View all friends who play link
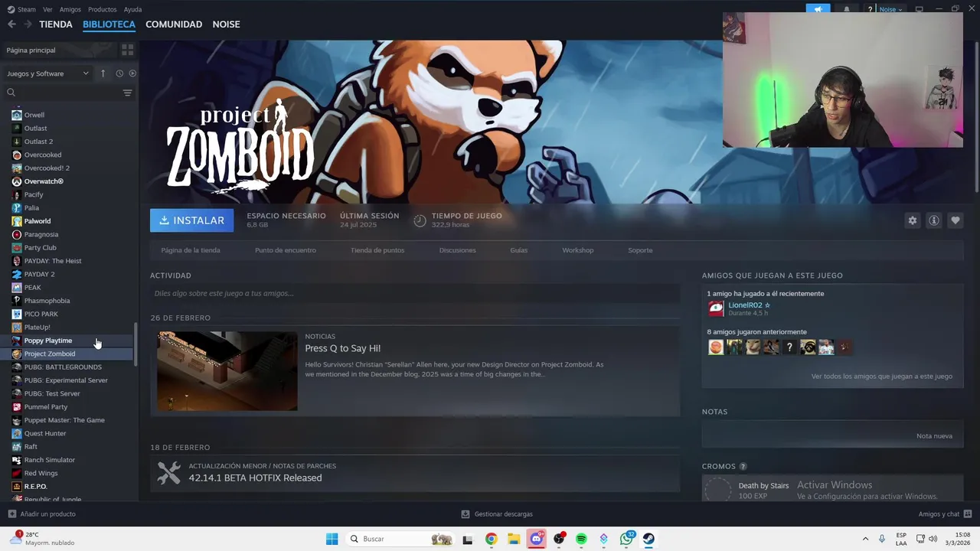Viewport: 980px width, 551px height. [882, 377]
